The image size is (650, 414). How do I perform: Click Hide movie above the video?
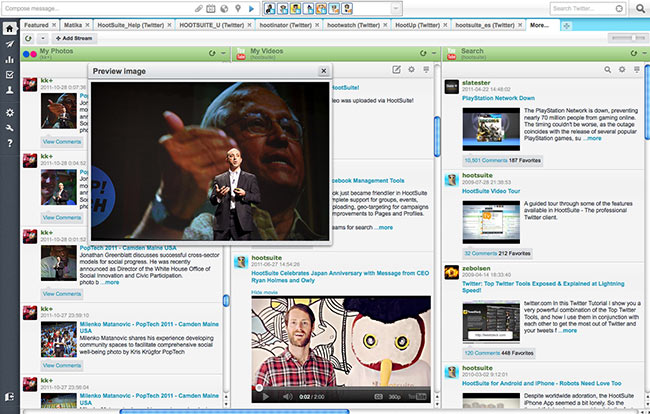click(x=264, y=292)
